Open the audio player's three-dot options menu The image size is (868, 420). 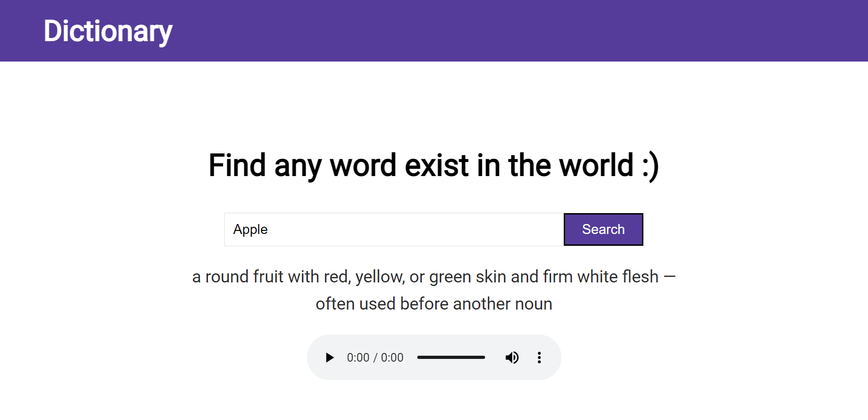[539, 358]
